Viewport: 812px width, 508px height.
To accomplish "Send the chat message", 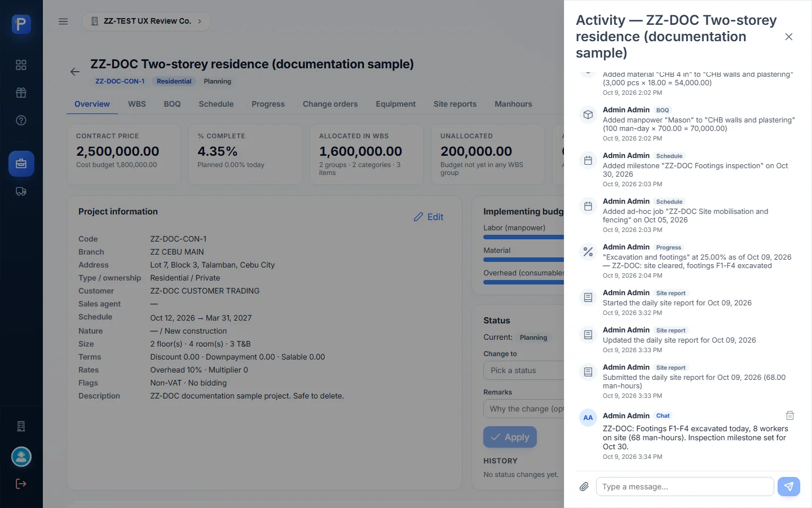I will pos(789,487).
